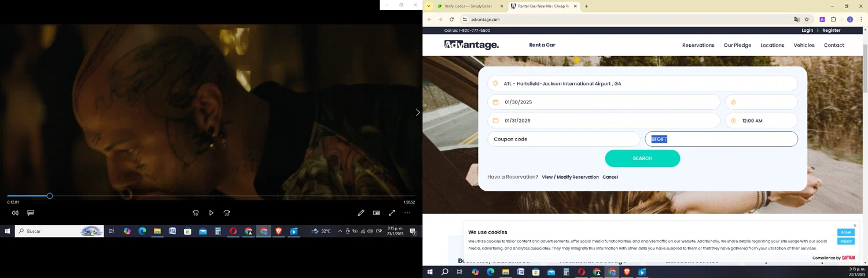Play the paused video

(x=211, y=213)
